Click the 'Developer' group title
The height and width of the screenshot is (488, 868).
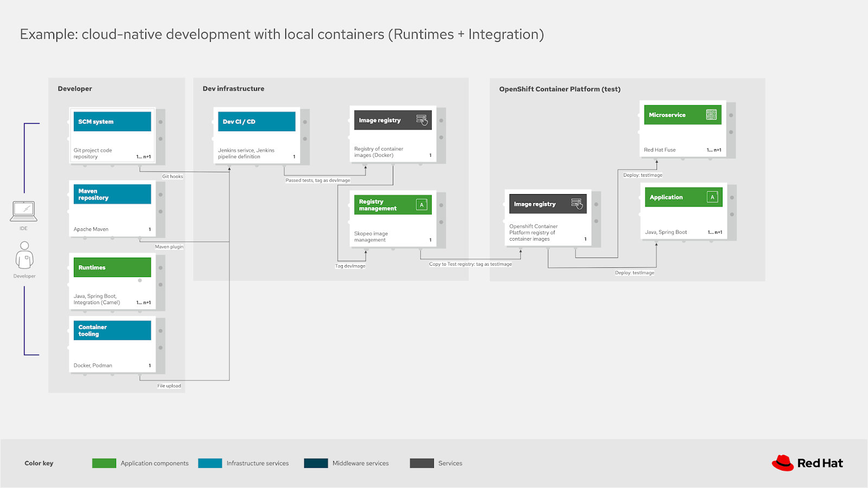[x=75, y=89]
